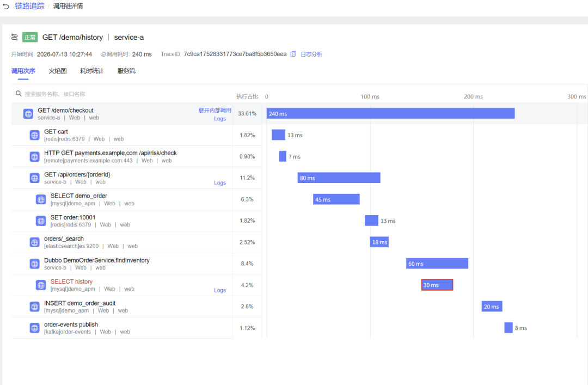Click the globe icon of orders/_search span
This screenshot has width=588, height=385.
pyautogui.click(x=34, y=242)
